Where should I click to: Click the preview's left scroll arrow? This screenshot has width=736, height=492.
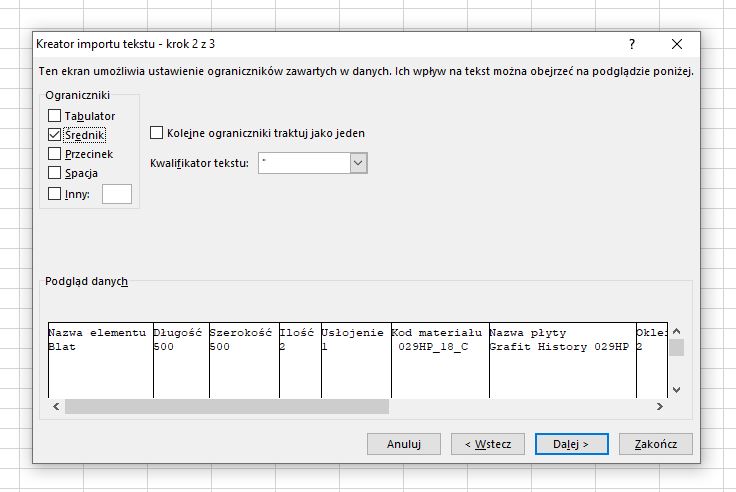click(54, 407)
